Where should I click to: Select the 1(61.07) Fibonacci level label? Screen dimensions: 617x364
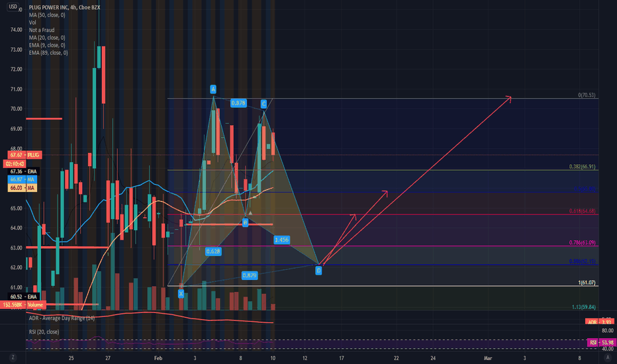(587, 283)
